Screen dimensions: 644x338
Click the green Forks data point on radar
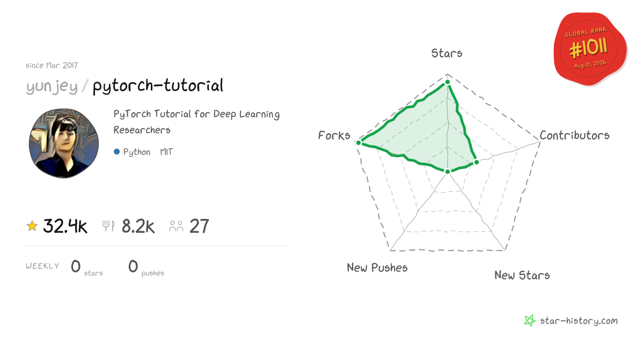click(359, 143)
